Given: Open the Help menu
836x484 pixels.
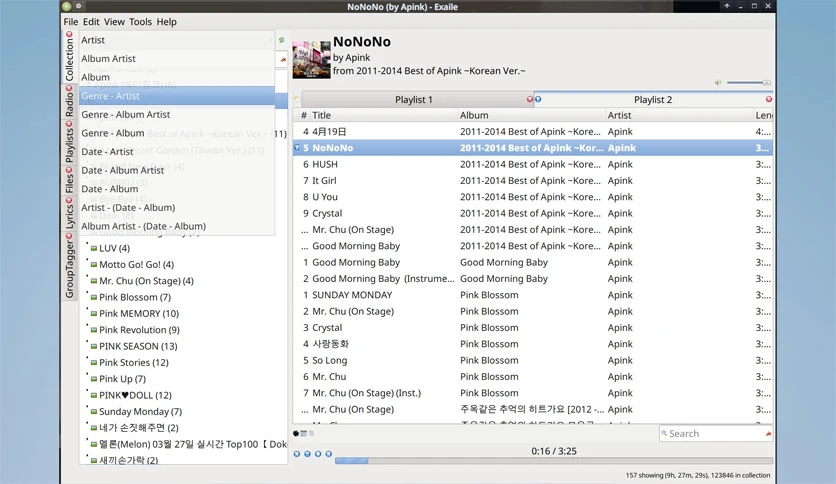Looking at the screenshot, I should tap(166, 22).
